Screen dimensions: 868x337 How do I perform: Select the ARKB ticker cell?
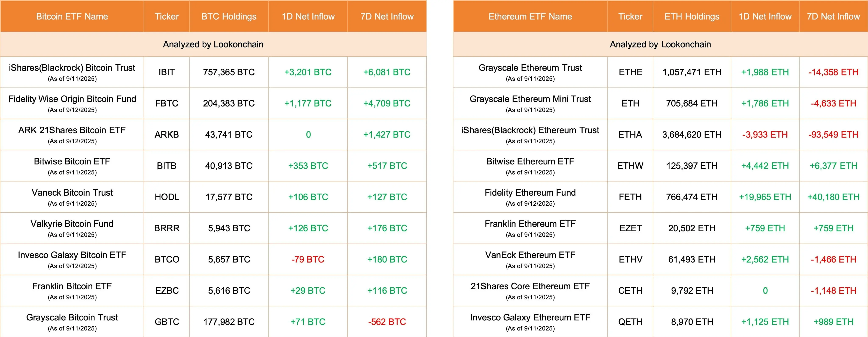166,135
